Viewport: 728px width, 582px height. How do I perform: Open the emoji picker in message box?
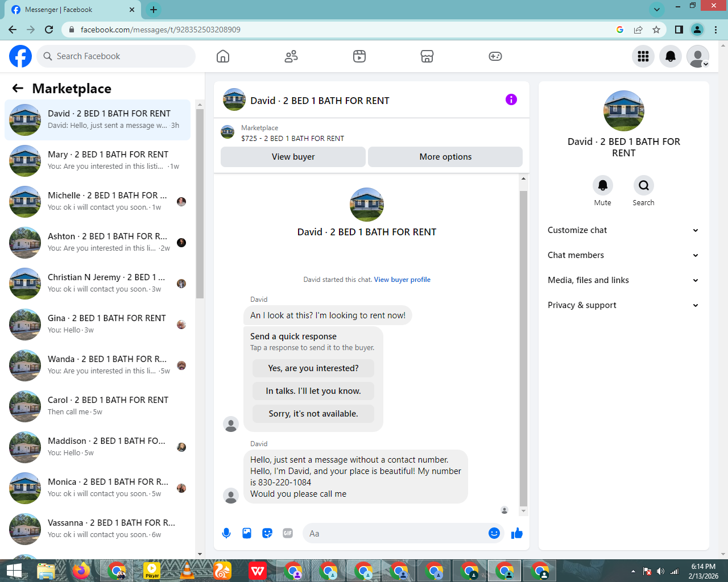point(494,533)
